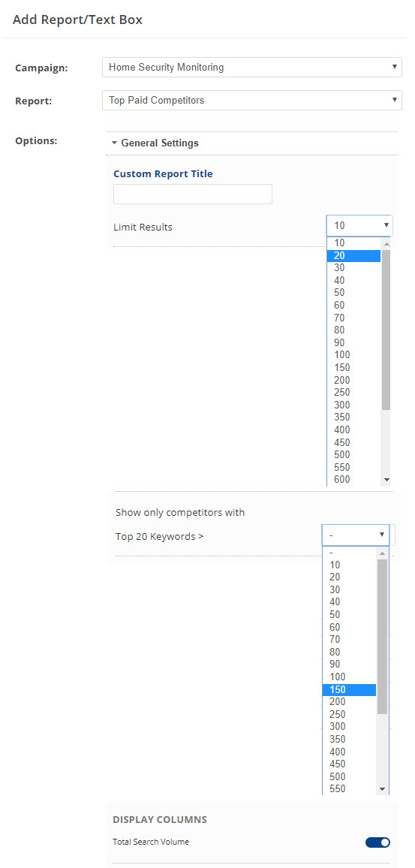Choose 300 in Top 20 Keywords list

pos(349,727)
